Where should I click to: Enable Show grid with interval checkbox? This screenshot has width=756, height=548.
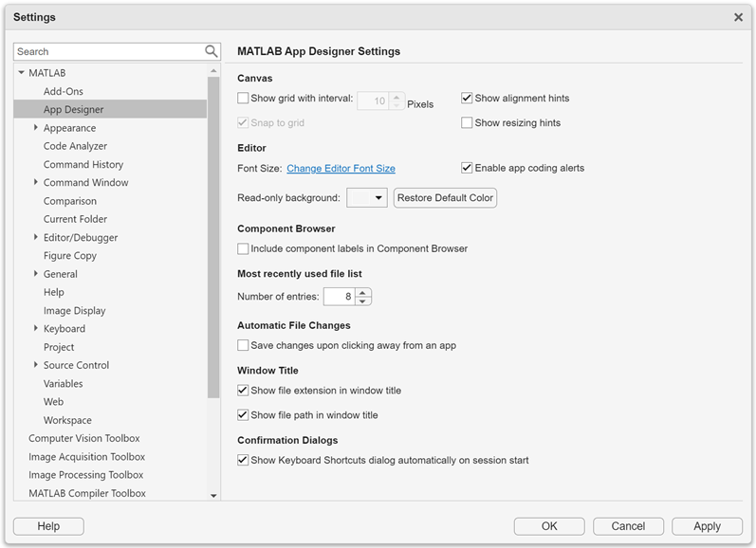coord(244,99)
